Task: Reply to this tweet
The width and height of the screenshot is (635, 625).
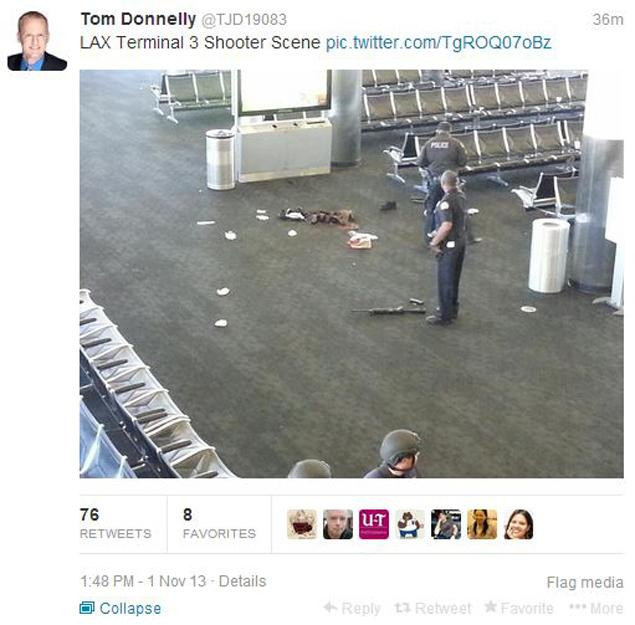Action: click(x=352, y=608)
